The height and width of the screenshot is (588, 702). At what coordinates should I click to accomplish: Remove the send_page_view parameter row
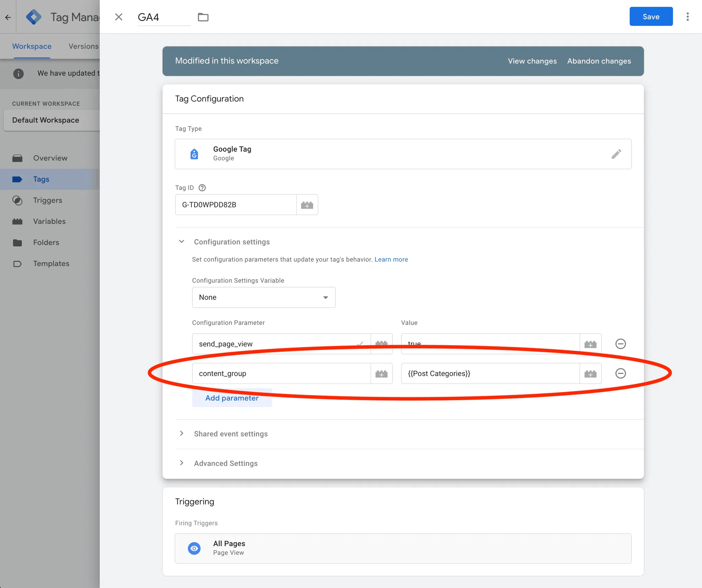click(x=620, y=344)
